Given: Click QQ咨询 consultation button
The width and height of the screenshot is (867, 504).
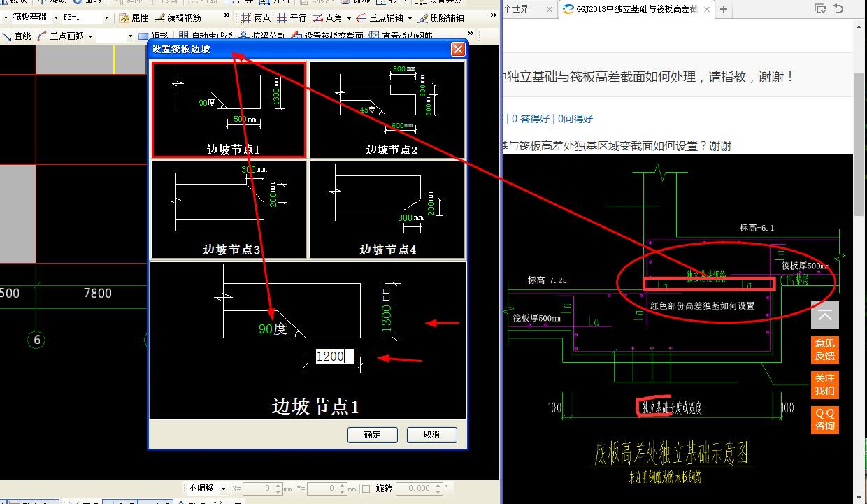Looking at the screenshot, I should point(825,419).
